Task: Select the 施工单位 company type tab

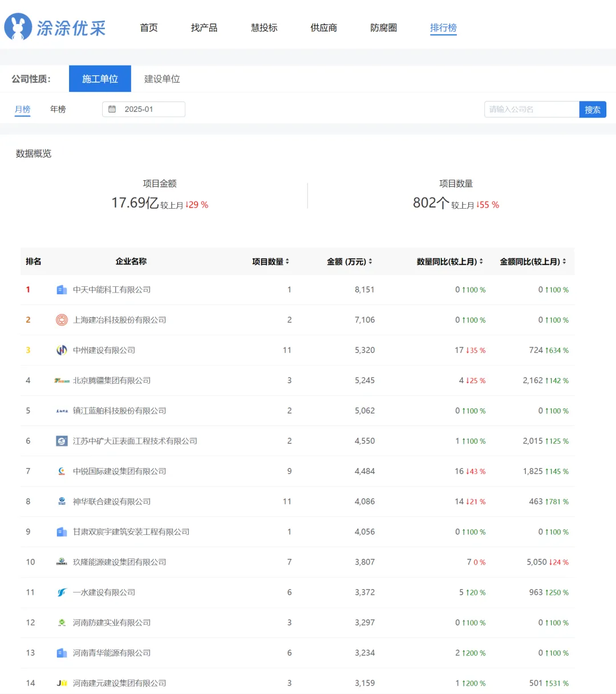Action: point(100,79)
